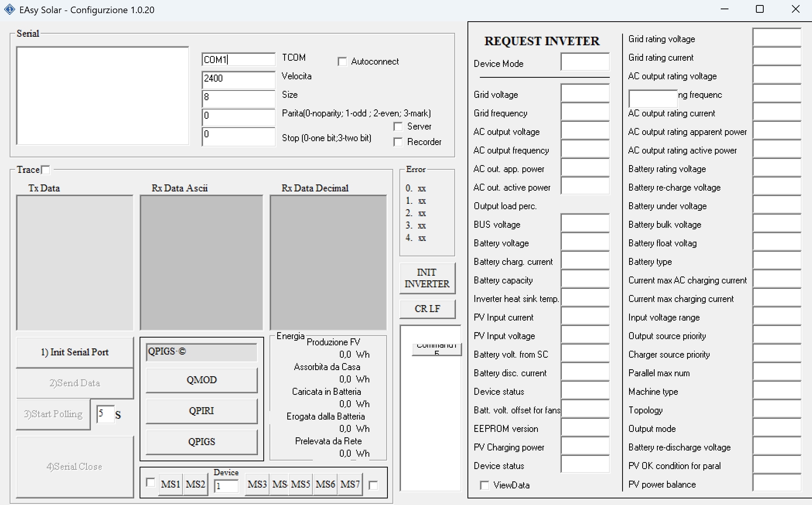The image size is (812, 505).
Task: Click the MS1 button
Action: point(171,485)
